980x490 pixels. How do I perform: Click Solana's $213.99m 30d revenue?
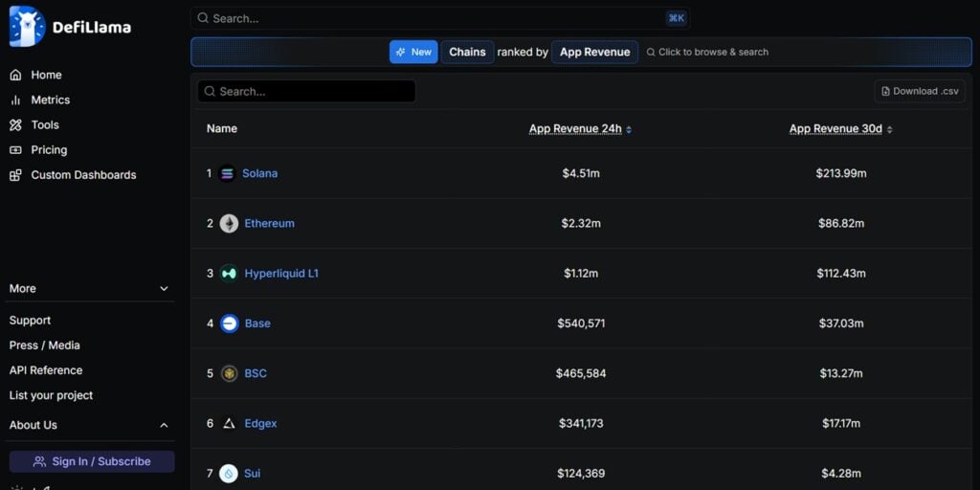point(840,173)
